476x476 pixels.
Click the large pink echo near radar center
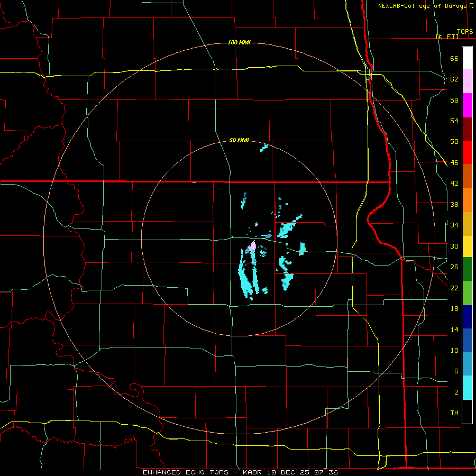click(x=253, y=246)
